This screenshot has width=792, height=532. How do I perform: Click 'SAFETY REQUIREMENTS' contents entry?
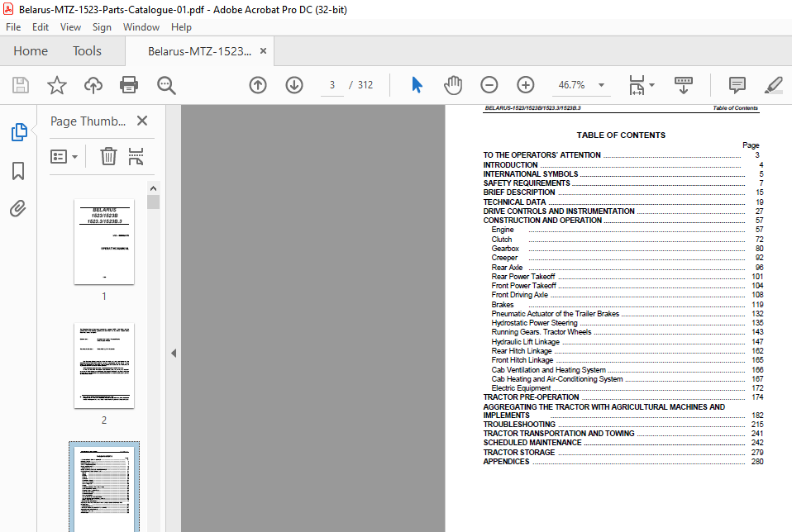[527, 183]
